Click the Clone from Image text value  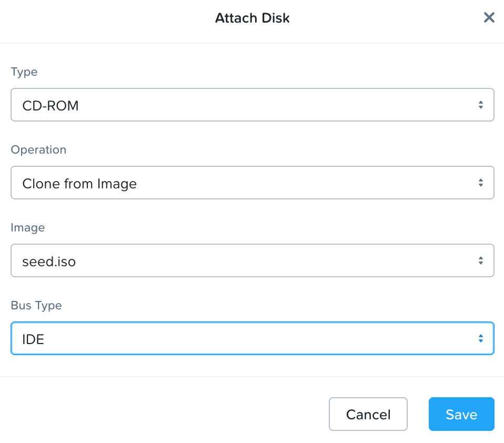79,184
